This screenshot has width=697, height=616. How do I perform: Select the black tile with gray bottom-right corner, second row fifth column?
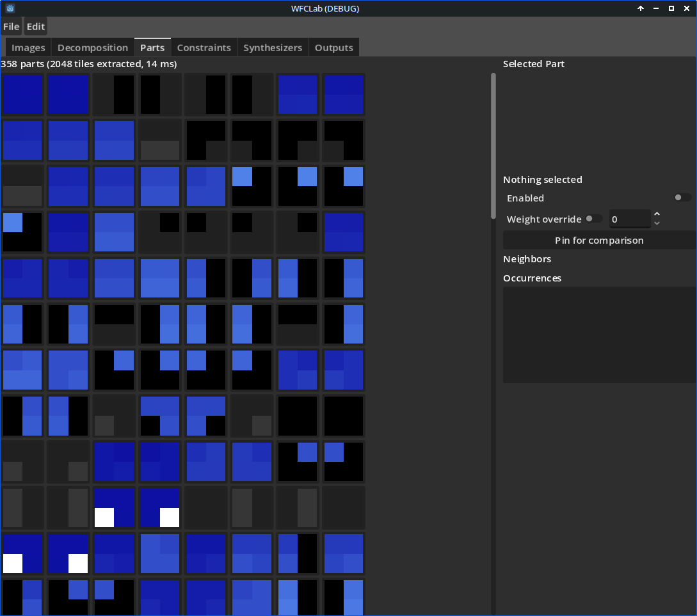click(x=206, y=140)
